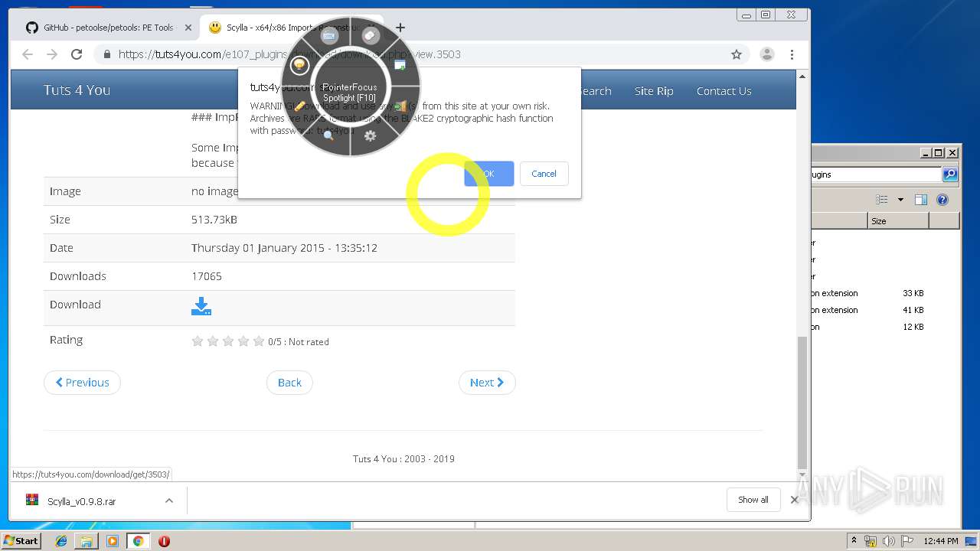Screen dimensions: 980x551
Task: Open Contact Us menu item
Action: point(724,91)
